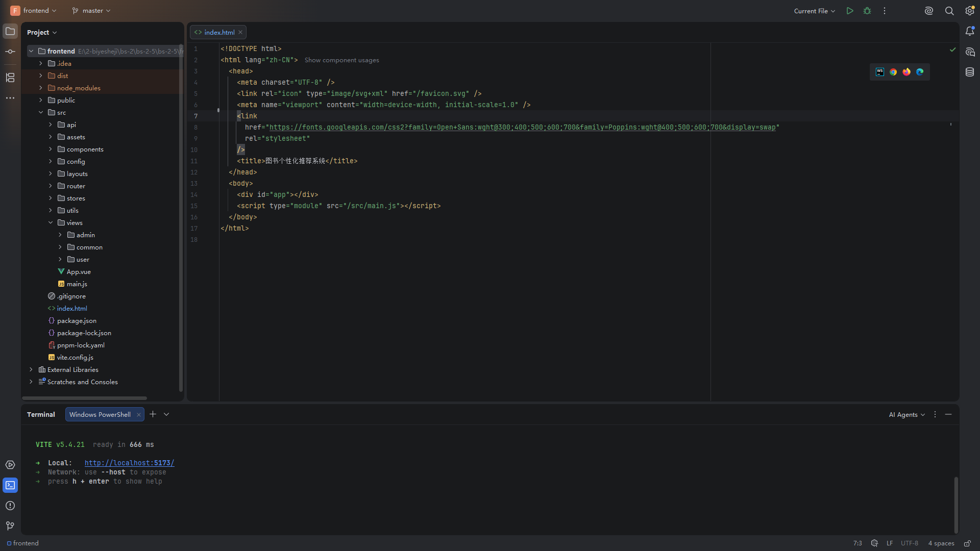Screen dimensions: 980x551
Task: Expand the node_modules folder
Action: click(x=41, y=88)
